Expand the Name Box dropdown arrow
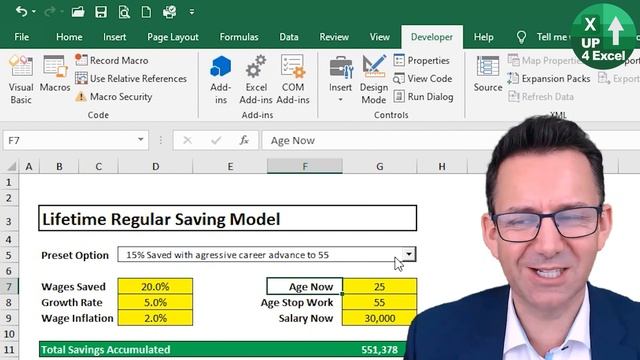Image resolution: width=640 pixels, height=360 pixels. coord(140,140)
